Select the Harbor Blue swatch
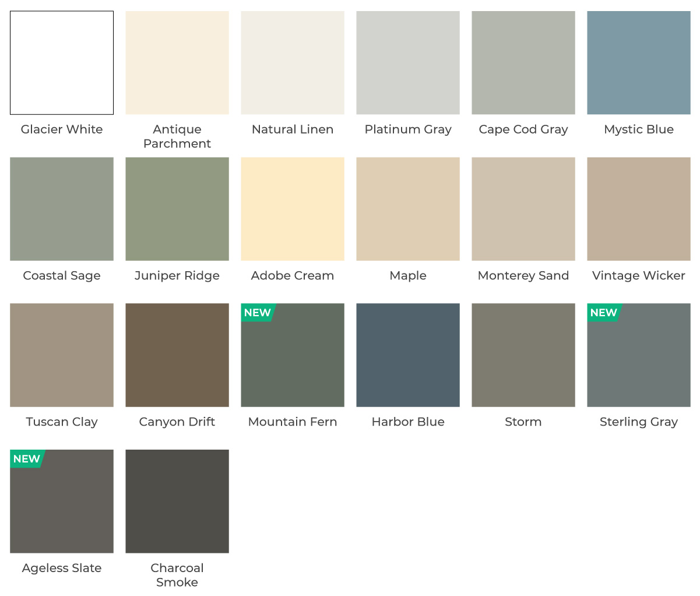Viewport: 700px width, 596px height. pyautogui.click(x=407, y=354)
